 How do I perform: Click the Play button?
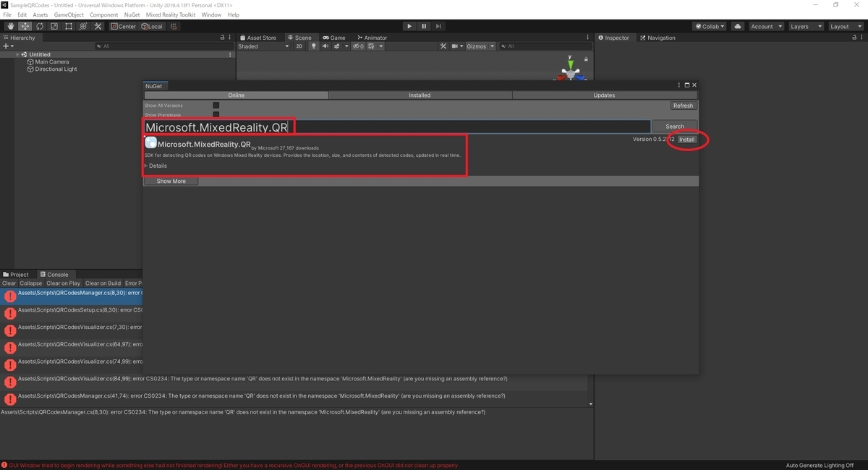pos(409,26)
